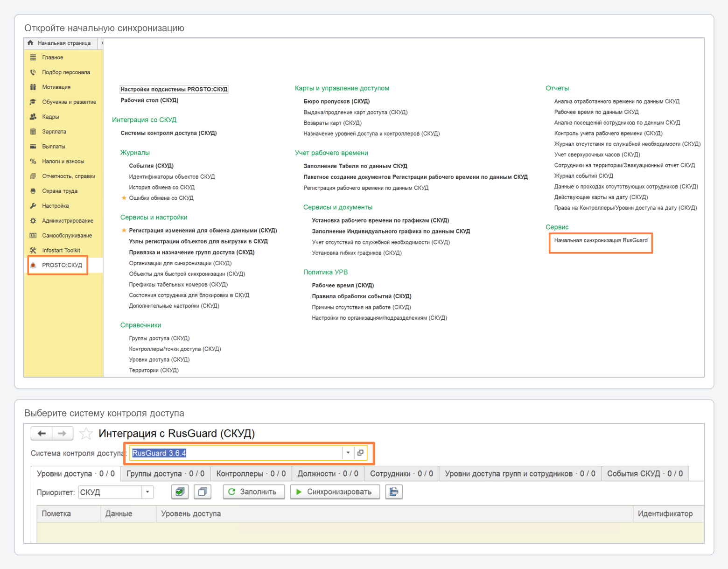Click the back arrow navigation button
The height and width of the screenshot is (569, 728).
tap(42, 434)
